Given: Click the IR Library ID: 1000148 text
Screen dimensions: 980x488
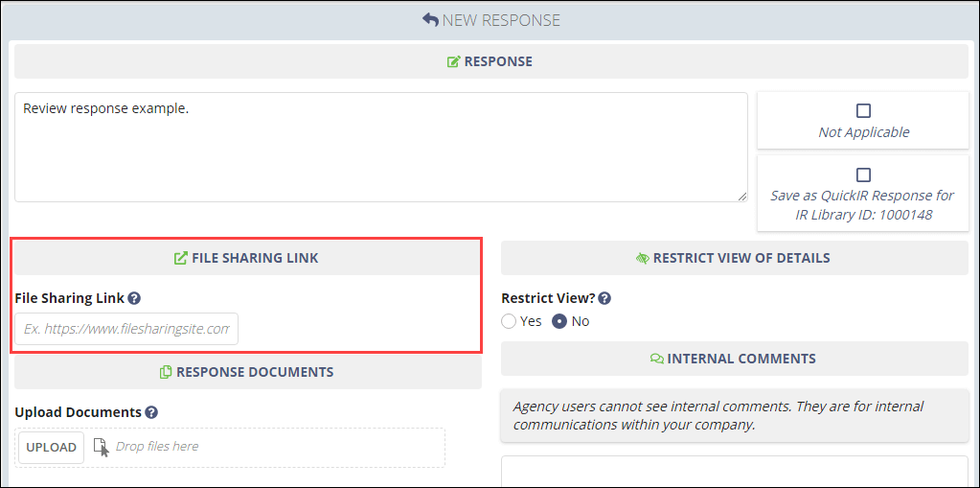Looking at the screenshot, I should point(863,215).
